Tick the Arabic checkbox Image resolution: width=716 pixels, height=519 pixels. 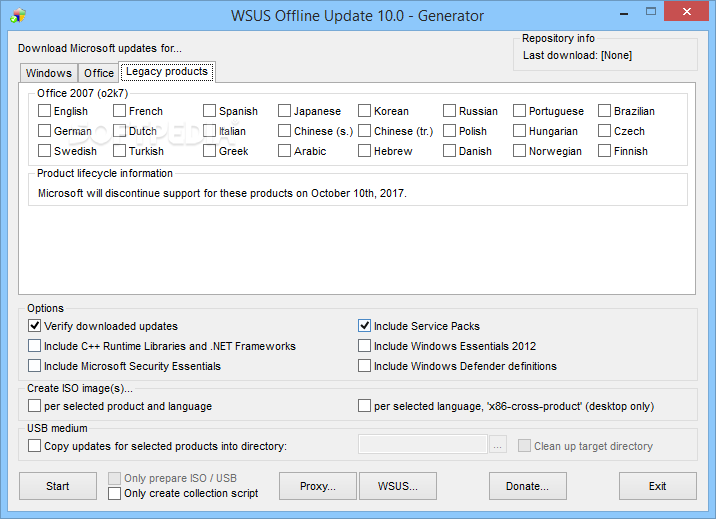[x=284, y=151]
